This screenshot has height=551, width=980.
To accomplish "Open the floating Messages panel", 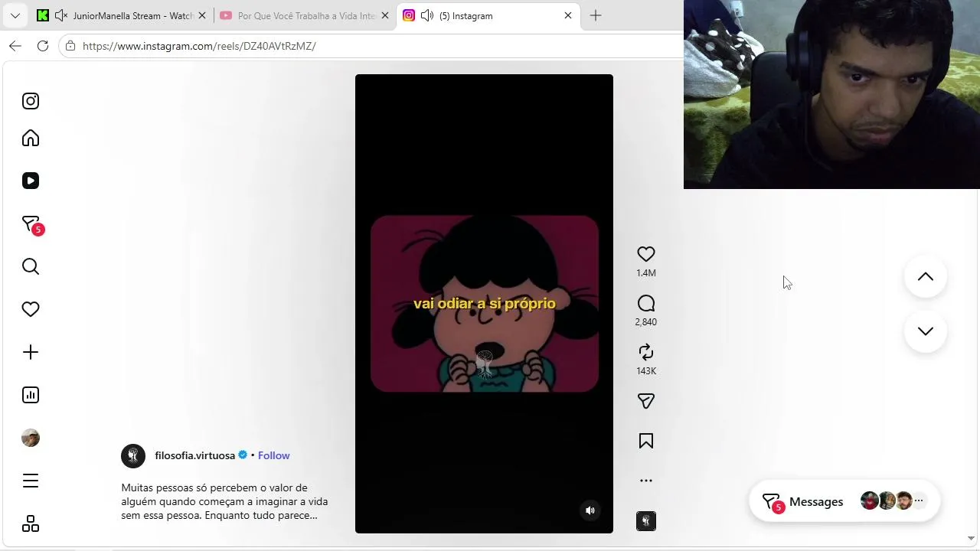I will tap(844, 502).
